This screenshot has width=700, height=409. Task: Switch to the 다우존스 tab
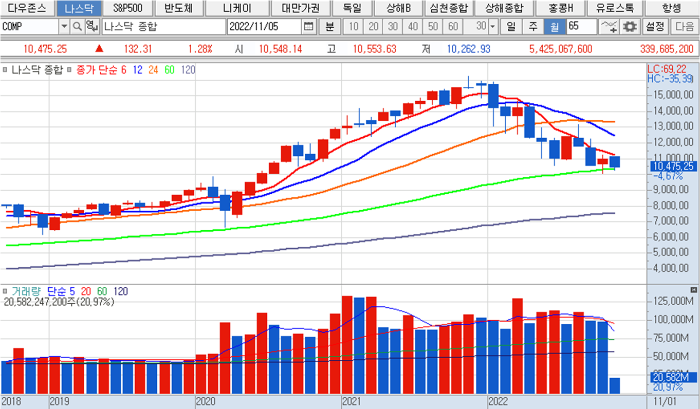coord(27,8)
